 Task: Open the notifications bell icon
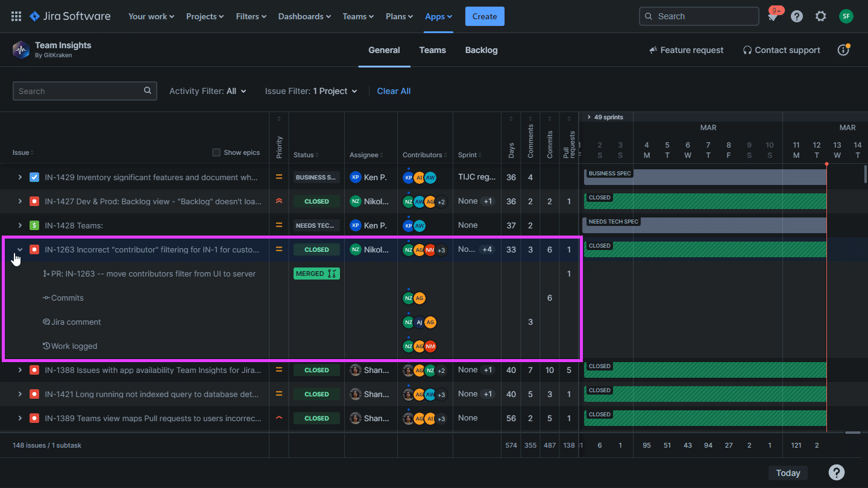773,16
